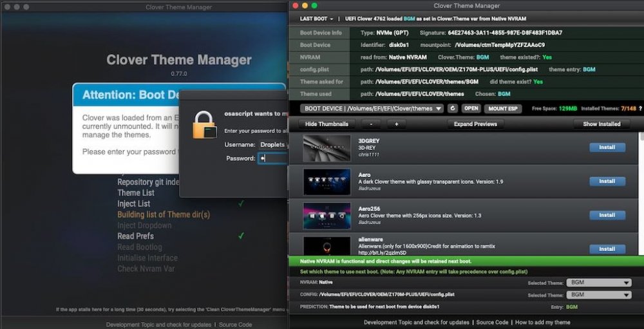Click the green Native NVRAM is functional banner
Screen dimensions: 644x329
(x=466, y=261)
